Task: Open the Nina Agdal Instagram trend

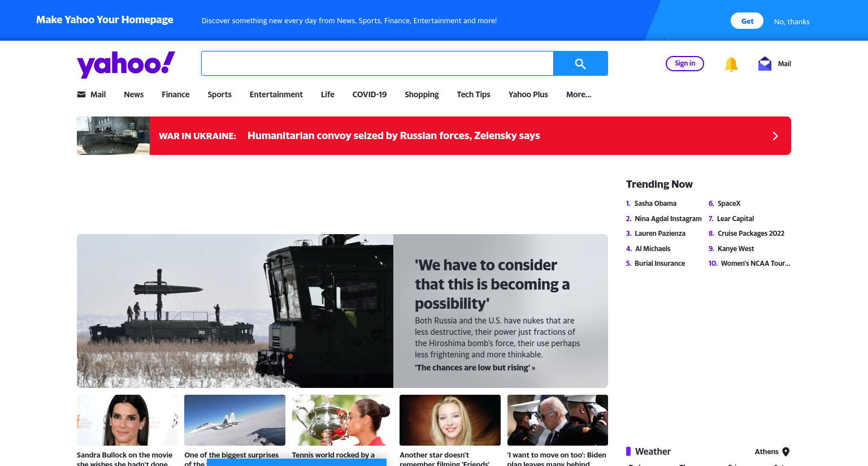Action: tap(668, 219)
